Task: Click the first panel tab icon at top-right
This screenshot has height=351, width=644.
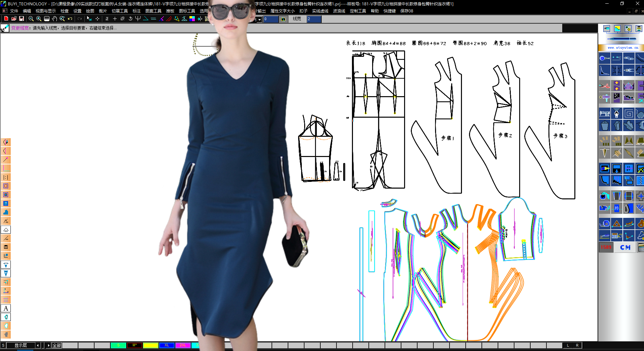Action: [606, 29]
